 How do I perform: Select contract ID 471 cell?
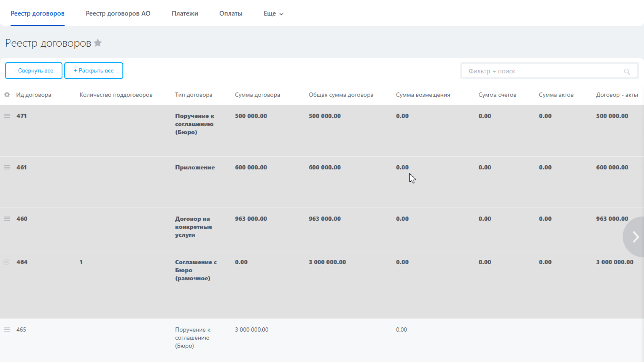21,116
